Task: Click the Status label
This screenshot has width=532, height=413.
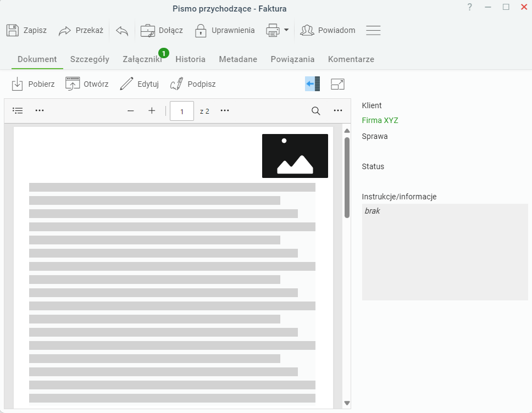Action: 373,166
